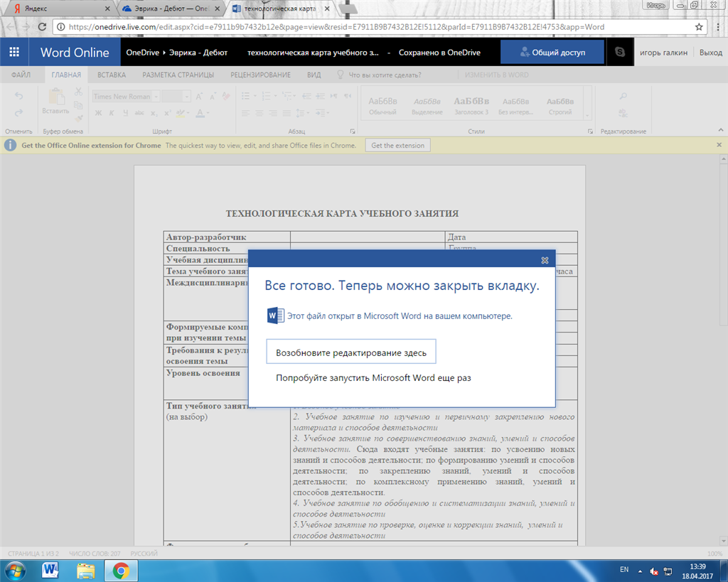This screenshot has width=728, height=582.
Task: Toggle subscript formatting
Action: [x=154, y=113]
